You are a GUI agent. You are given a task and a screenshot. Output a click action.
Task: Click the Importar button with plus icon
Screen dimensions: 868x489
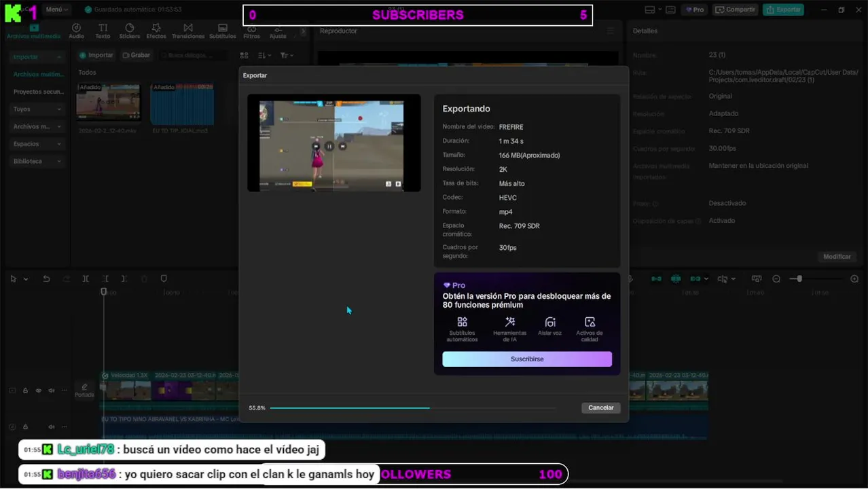[96, 55]
